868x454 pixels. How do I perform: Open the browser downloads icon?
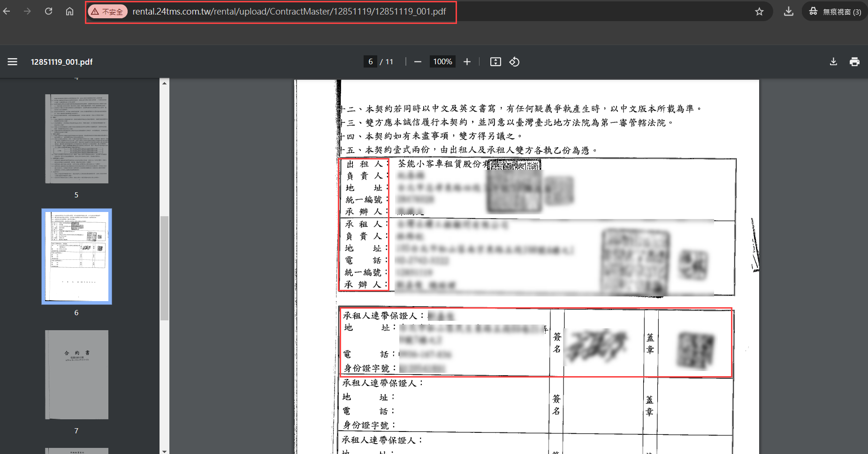[x=789, y=11]
